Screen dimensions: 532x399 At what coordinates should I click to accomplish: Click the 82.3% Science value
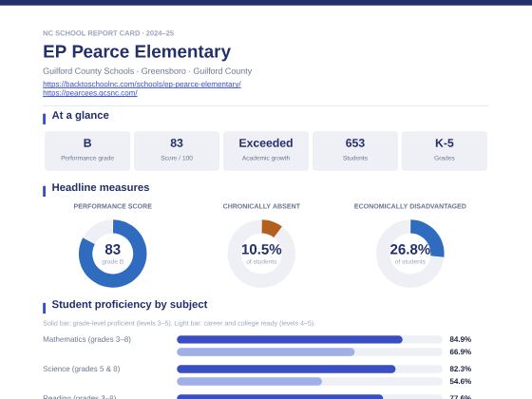461,369
